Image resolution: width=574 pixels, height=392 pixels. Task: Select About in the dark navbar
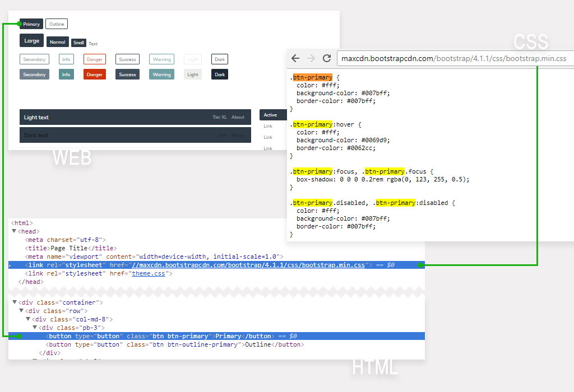(x=238, y=117)
